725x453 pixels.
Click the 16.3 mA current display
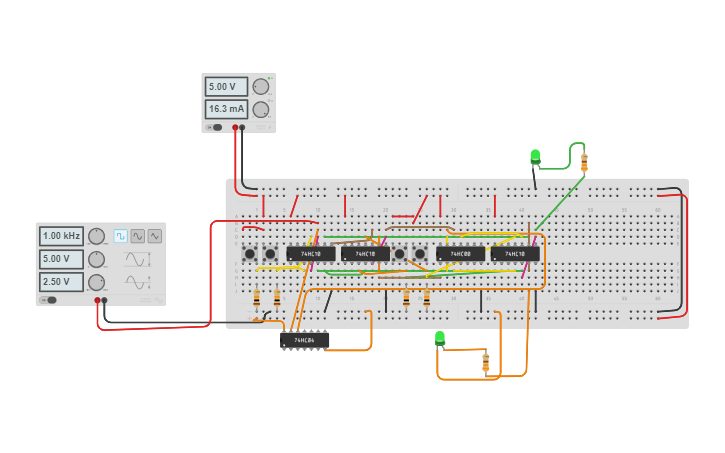tap(226, 109)
